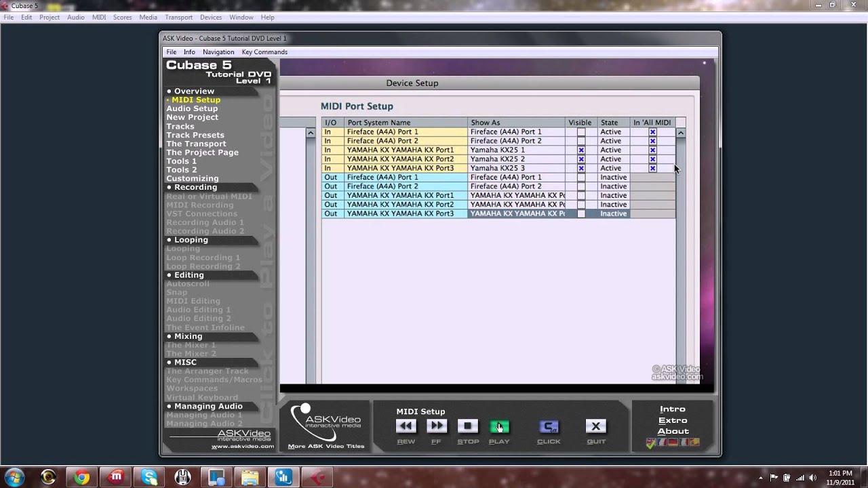Check Visible for Out YAMAHA KX Port3 row

(x=581, y=213)
